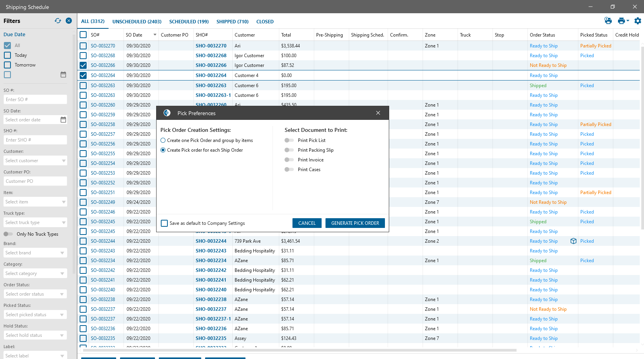Click the package box icon on SO-0032244 row
644x359 pixels.
point(573,241)
